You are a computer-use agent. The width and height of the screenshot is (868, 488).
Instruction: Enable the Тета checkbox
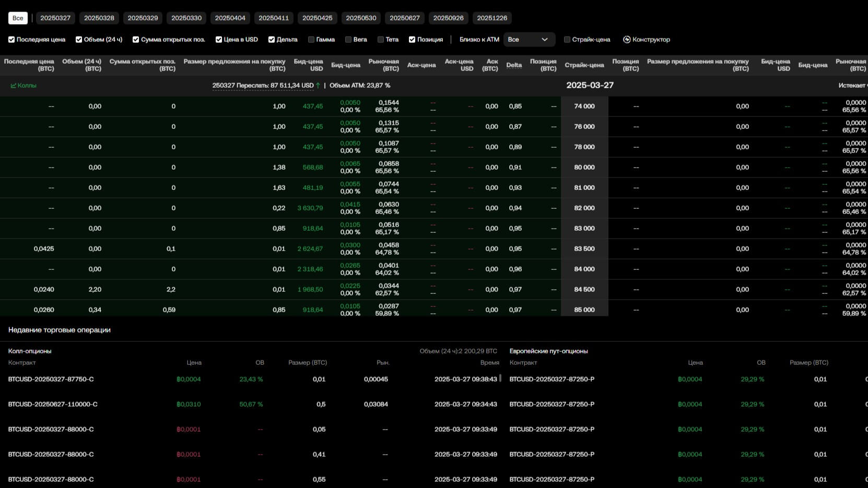[x=381, y=40]
